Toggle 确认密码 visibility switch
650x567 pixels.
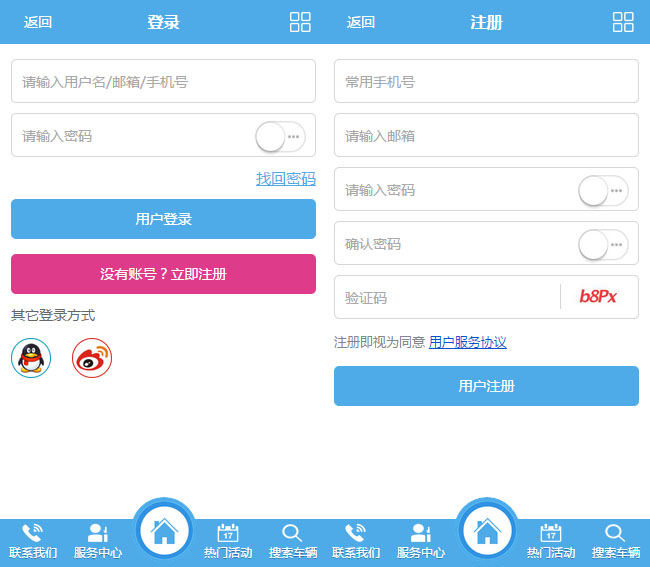(603, 244)
